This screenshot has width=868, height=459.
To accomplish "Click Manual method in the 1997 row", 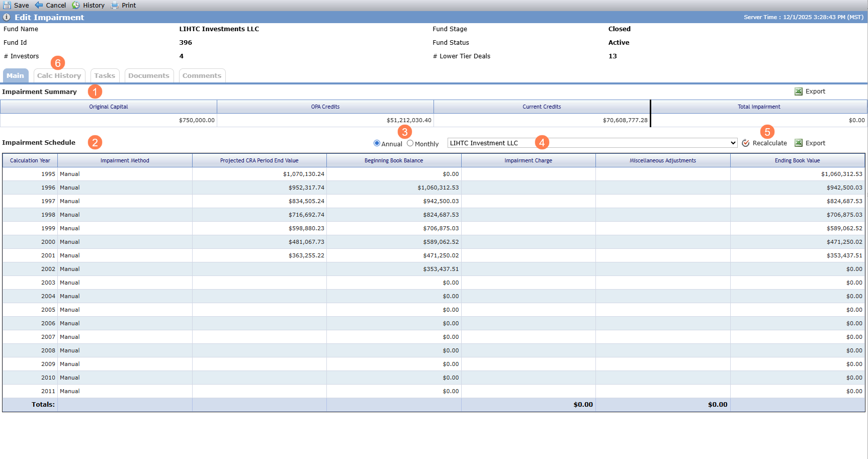I will click(70, 201).
